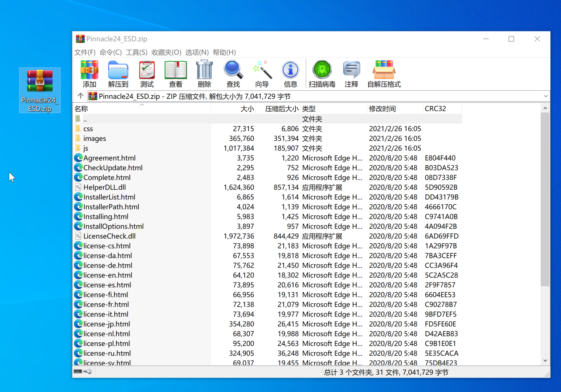Sort by 名称 column header

point(142,109)
